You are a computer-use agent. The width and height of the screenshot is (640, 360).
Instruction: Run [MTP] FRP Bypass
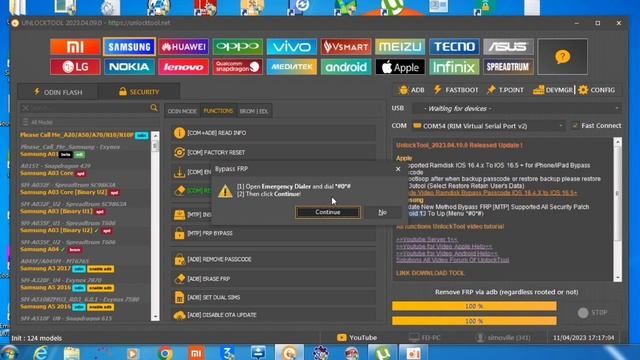(273, 233)
